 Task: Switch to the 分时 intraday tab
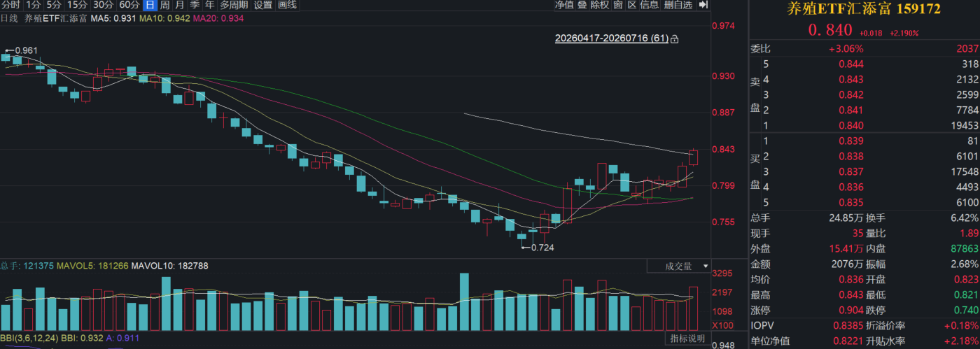(x=10, y=5)
